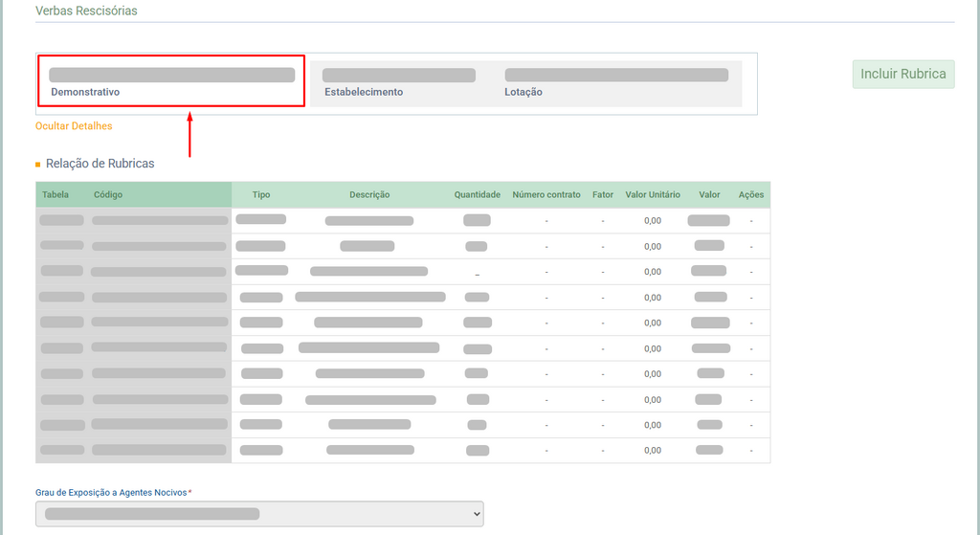Click the Incluir Rubrica button
Screen dimensions: 980x535
902,74
